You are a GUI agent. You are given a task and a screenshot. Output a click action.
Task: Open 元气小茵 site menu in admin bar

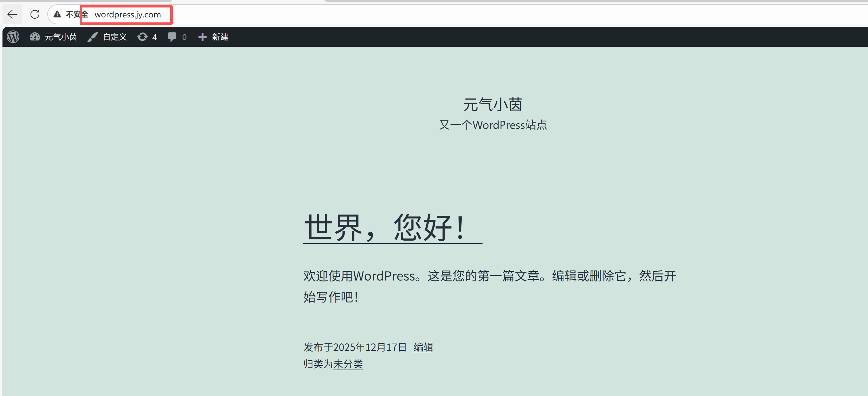coord(61,37)
